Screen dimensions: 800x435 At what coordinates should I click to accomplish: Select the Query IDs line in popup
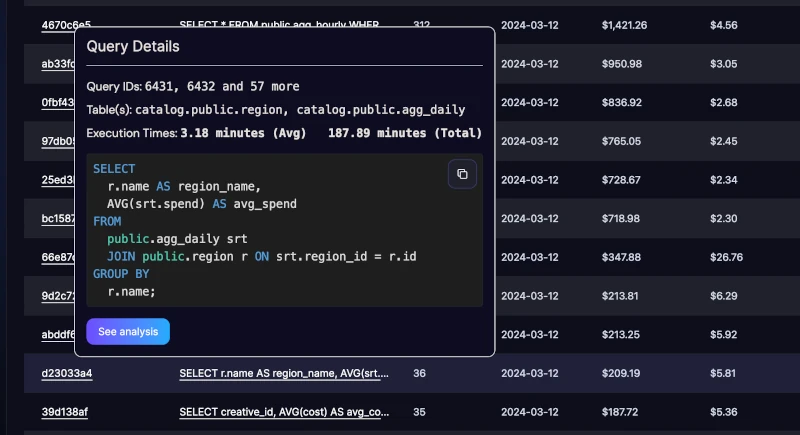(x=193, y=87)
